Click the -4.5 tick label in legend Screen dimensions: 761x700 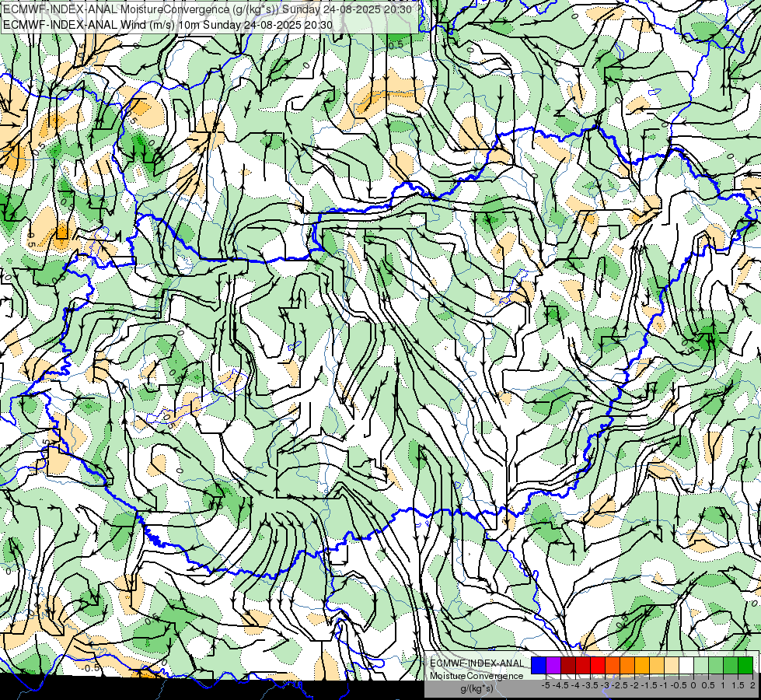560,685
